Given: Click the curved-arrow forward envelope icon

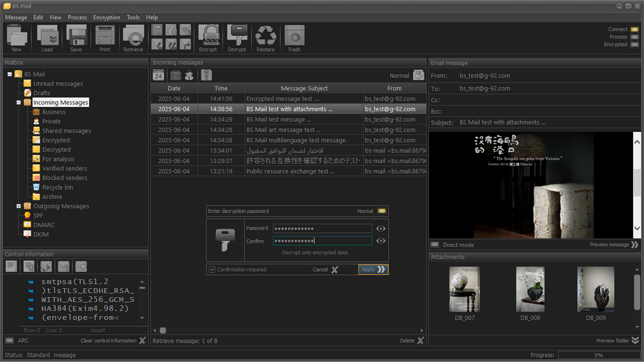Looking at the screenshot, I should point(185,44).
